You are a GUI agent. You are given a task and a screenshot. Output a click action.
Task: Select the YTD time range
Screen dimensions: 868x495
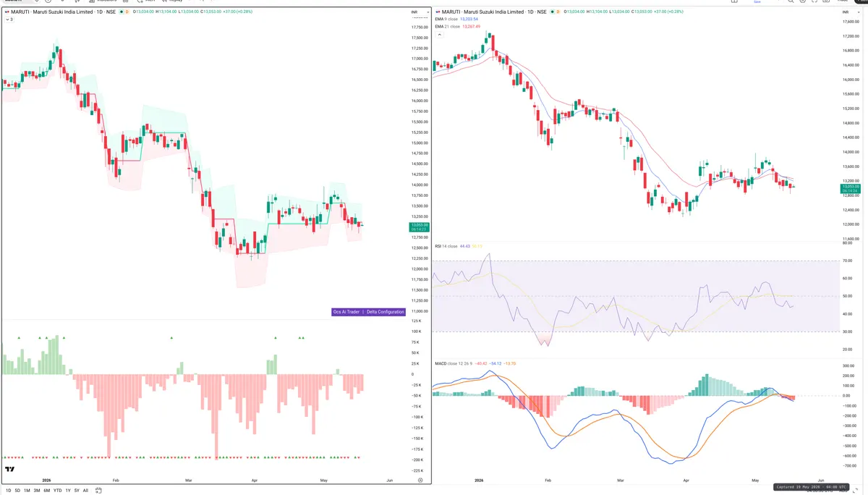(x=57, y=491)
